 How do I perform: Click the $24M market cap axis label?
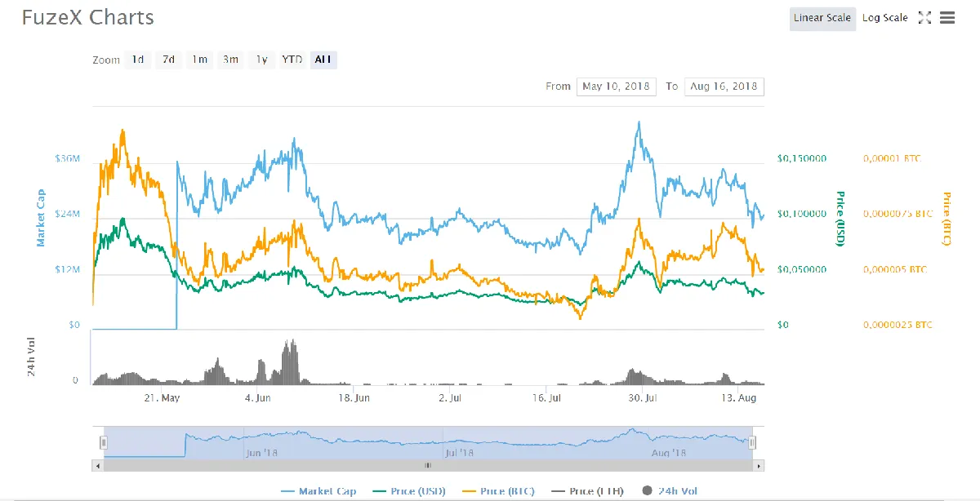67,214
